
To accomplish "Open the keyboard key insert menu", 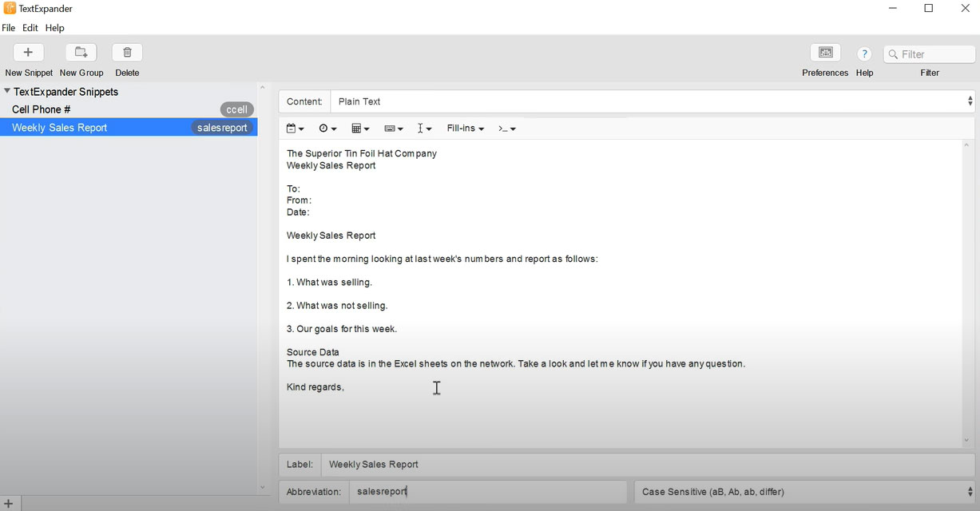I will 393,129.
